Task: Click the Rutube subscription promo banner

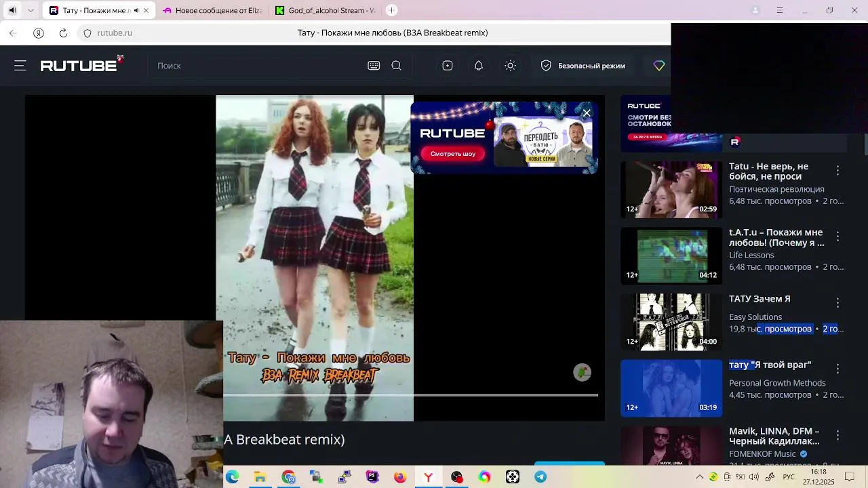Action: click(x=646, y=123)
